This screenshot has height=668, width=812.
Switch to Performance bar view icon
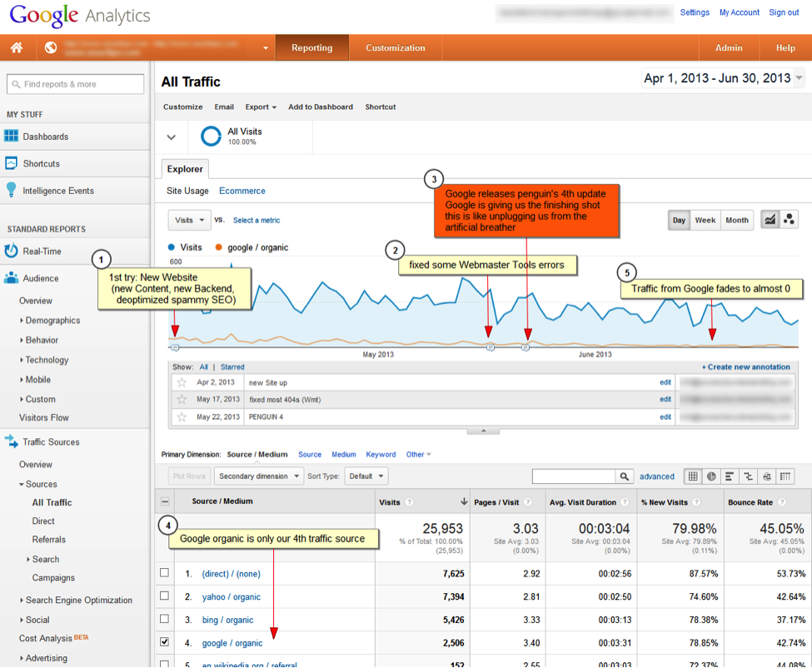click(x=730, y=476)
